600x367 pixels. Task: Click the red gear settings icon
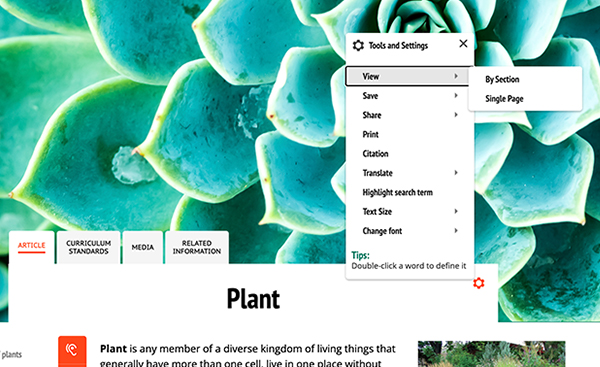(x=478, y=283)
